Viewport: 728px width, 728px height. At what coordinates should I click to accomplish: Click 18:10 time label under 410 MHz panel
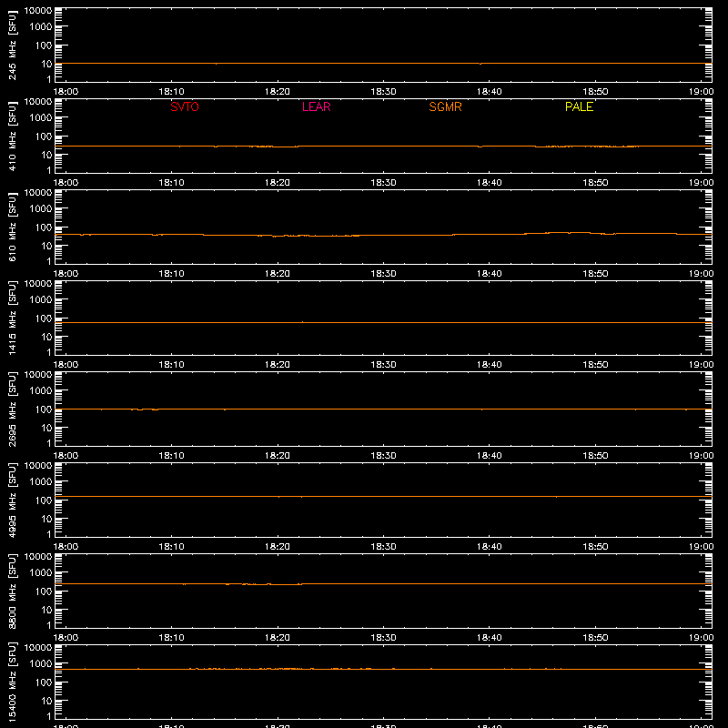(x=172, y=183)
